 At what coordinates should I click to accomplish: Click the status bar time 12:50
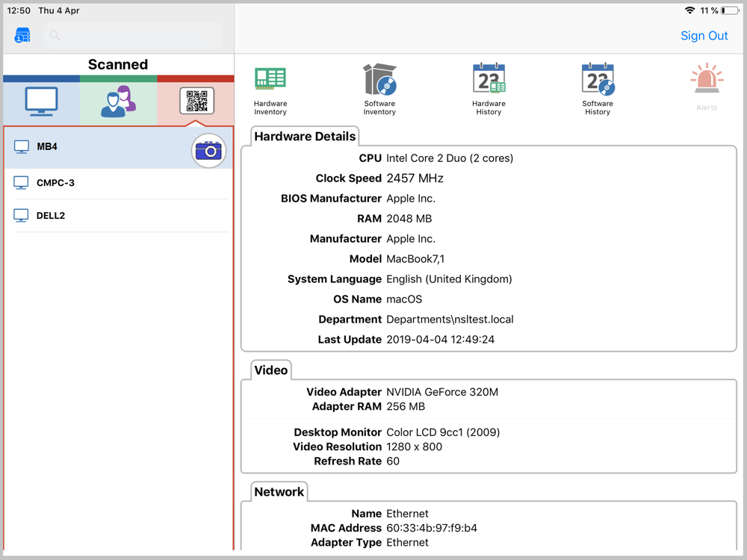pyautogui.click(x=19, y=10)
